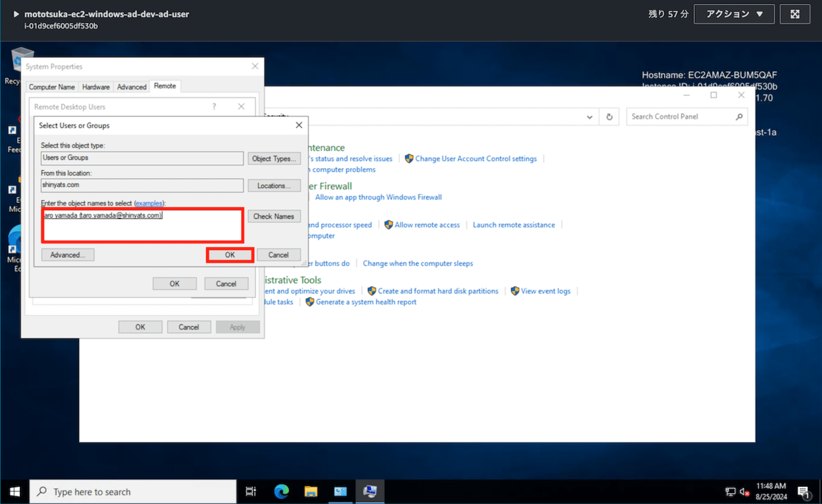Click the Check Names button
822x504 pixels.
(x=273, y=216)
